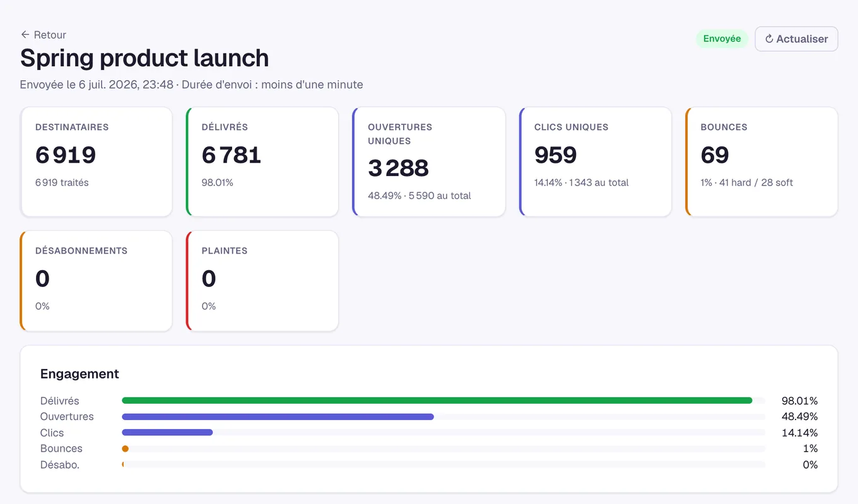The image size is (858, 504).
Task: Click the Bounces row label in Engagement
Action: click(61, 448)
